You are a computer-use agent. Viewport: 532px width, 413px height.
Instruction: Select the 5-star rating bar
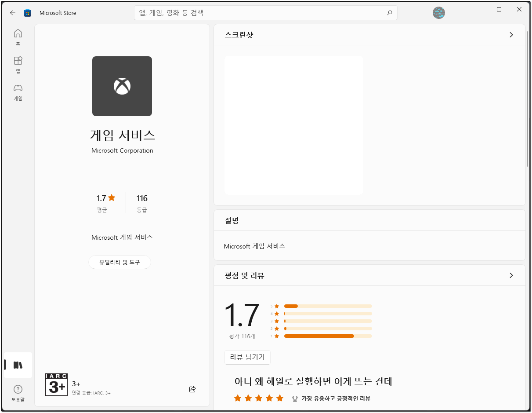click(x=328, y=306)
